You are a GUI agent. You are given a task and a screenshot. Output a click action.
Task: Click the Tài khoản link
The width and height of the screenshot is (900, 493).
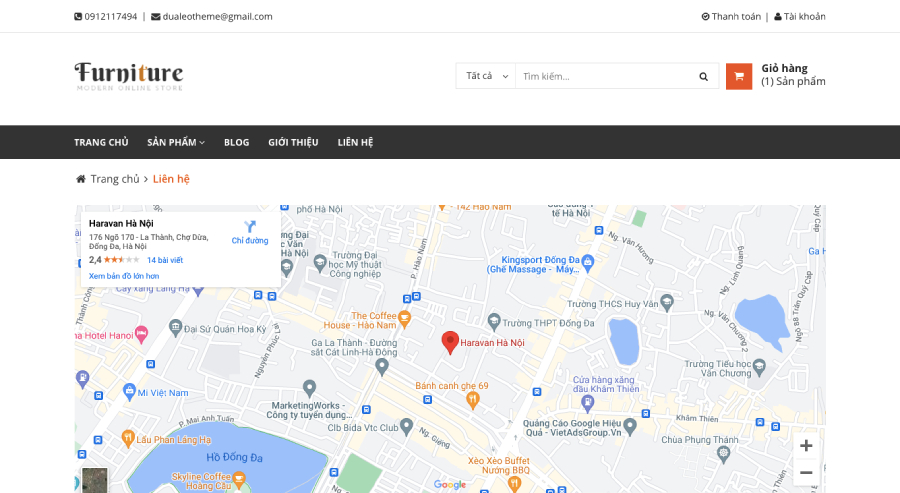pos(805,17)
